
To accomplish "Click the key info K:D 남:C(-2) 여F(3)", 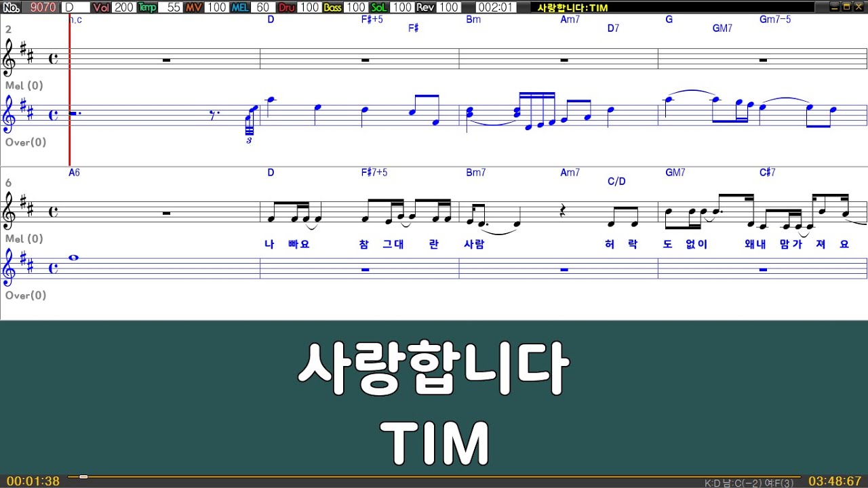I will pyautogui.click(x=749, y=483).
